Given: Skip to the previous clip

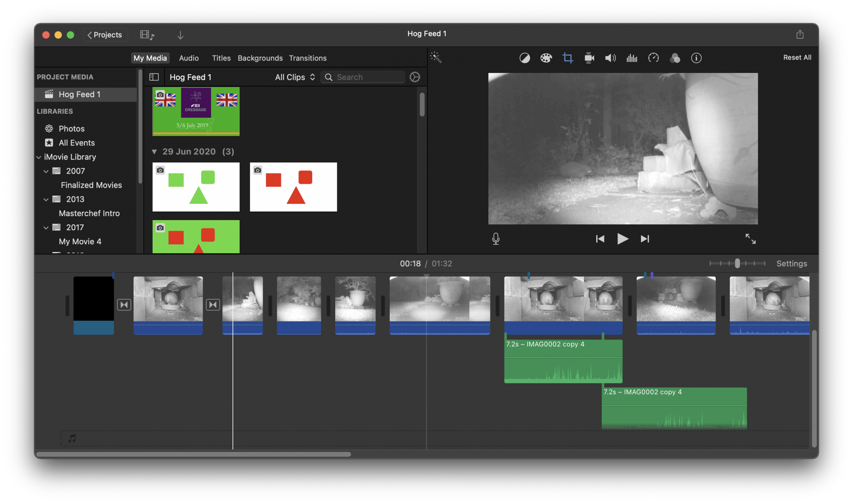Looking at the screenshot, I should pyautogui.click(x=600, y=239).
